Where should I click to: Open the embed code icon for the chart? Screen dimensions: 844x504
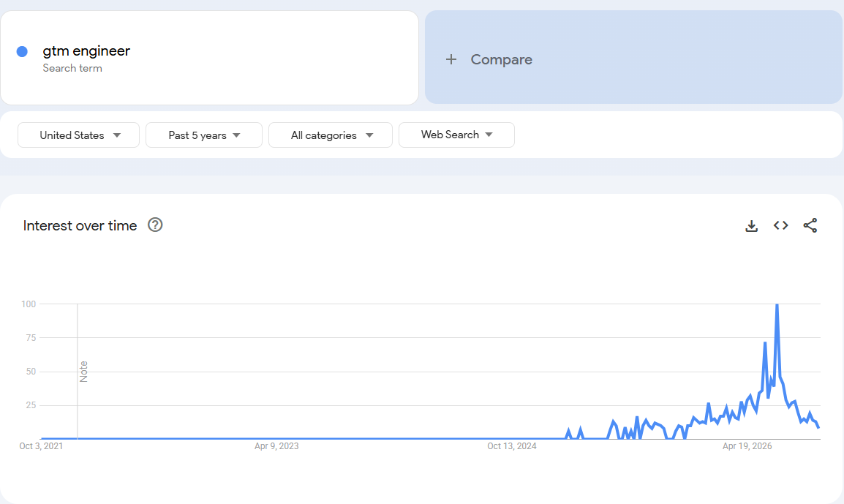pyautogui.click(x=781, y=225)
